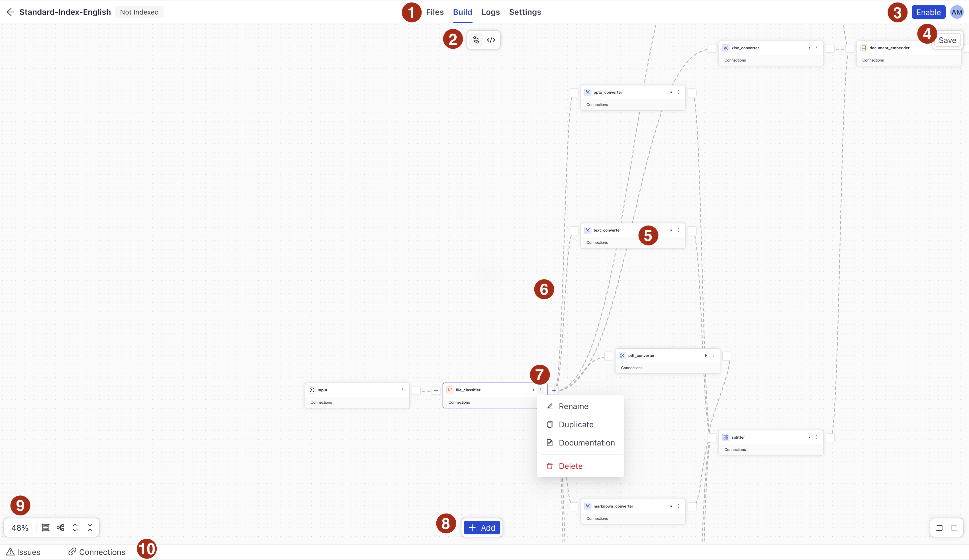Click the input port of pdf_converter
Screen dimensions: 969x560
608,356
